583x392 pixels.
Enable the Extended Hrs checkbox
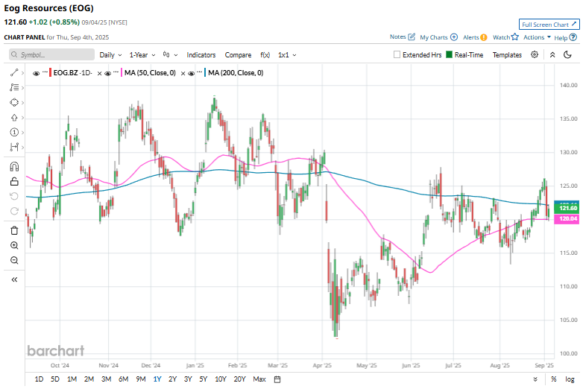coord(397,54)
